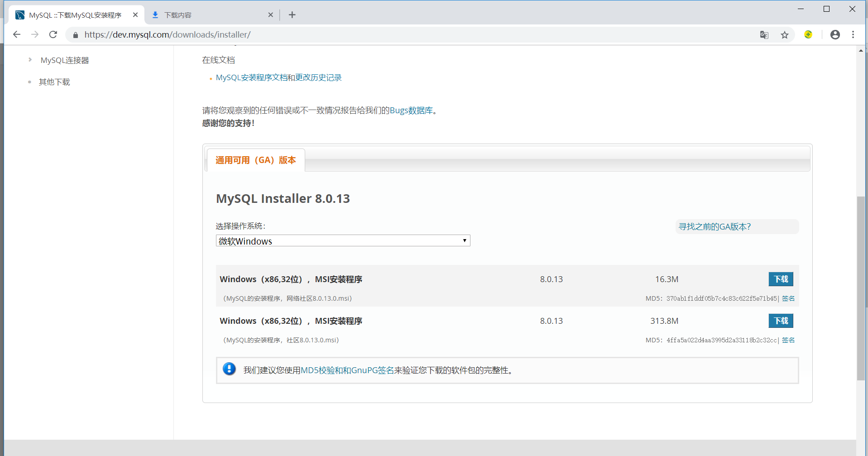
Task: Open the operating system selection dropdown
Action: tap(342, 240)
